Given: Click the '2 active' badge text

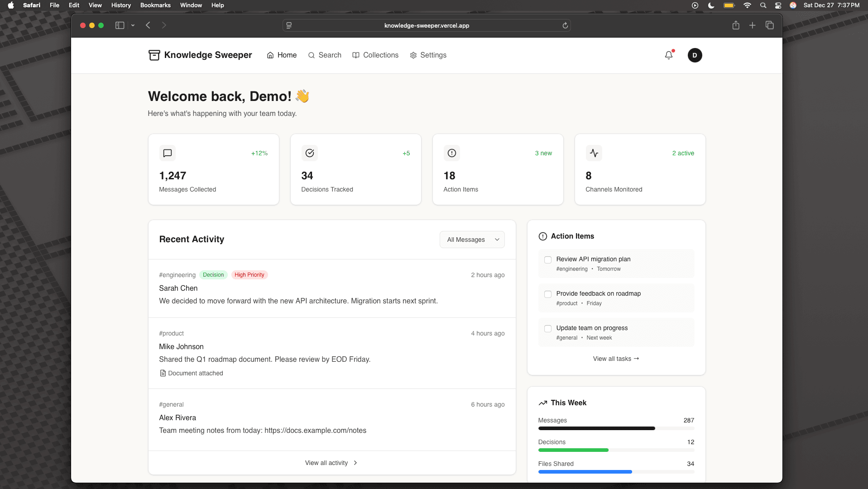Looking at the screenshot, I should coord(683,153).
